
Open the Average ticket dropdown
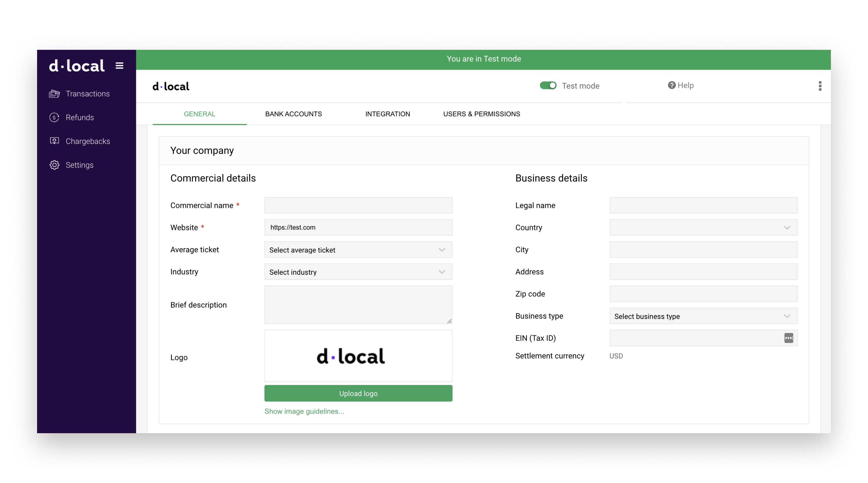point(358,250)
